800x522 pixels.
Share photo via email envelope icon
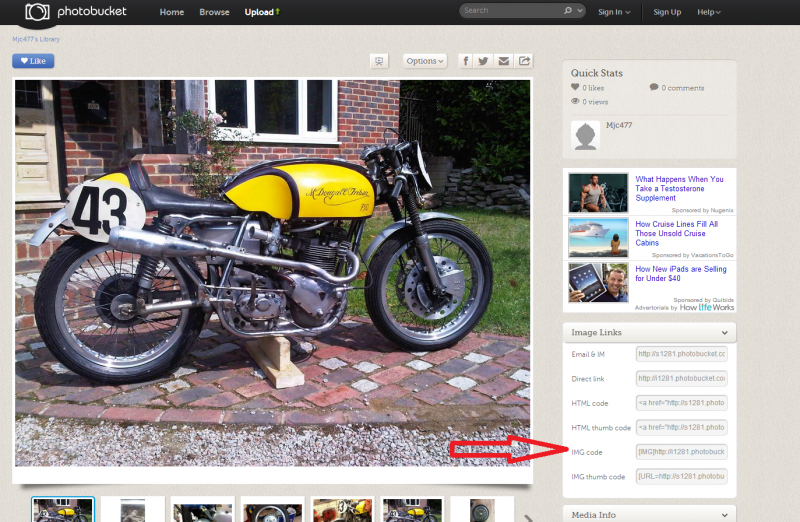tap(504, 61)
